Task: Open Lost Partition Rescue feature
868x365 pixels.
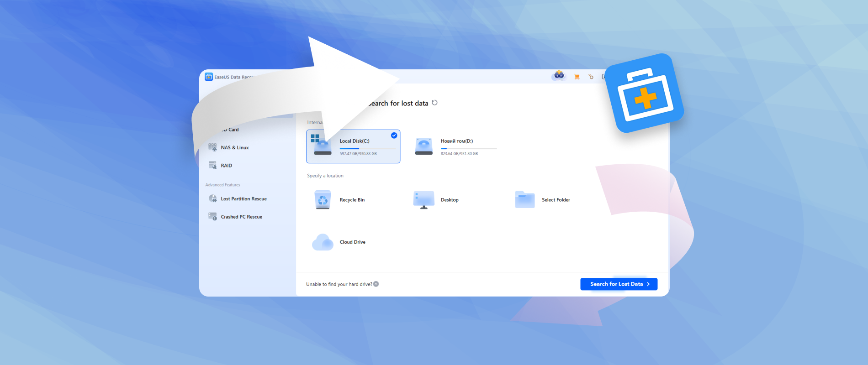Action: click(x=244, y=198)
